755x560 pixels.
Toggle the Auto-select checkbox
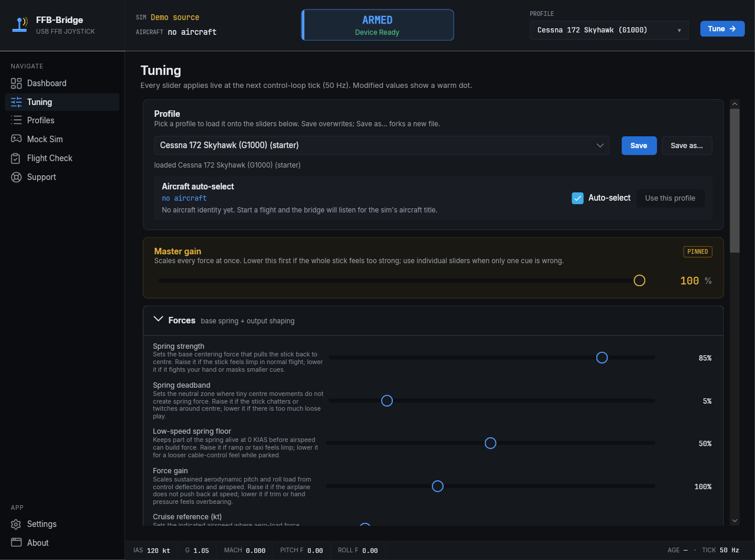click(x=577, y=198)
